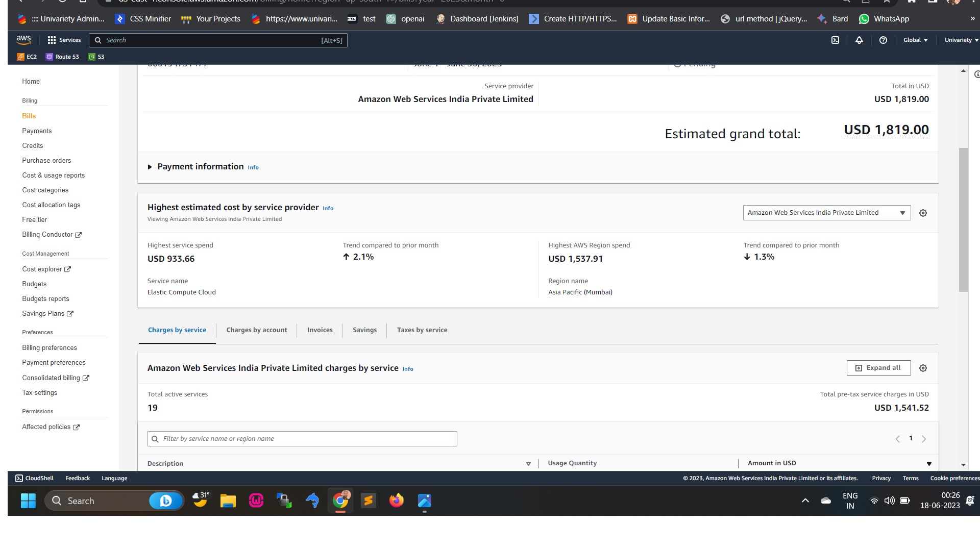Sort Amount in USD column arrow

[929, 464]
